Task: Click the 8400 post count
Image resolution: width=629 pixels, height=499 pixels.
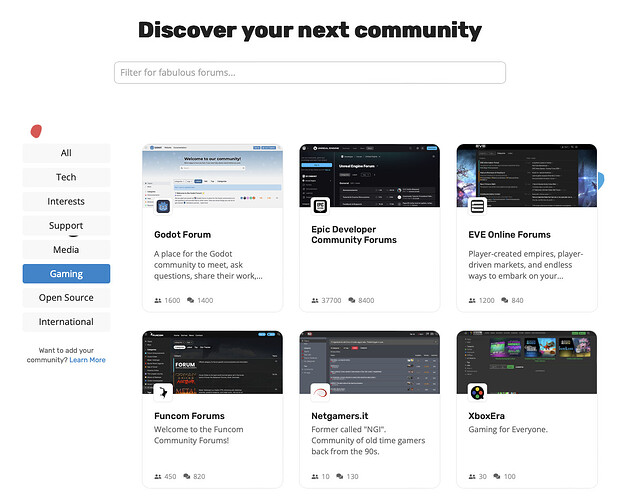Action: coord(366,300)
